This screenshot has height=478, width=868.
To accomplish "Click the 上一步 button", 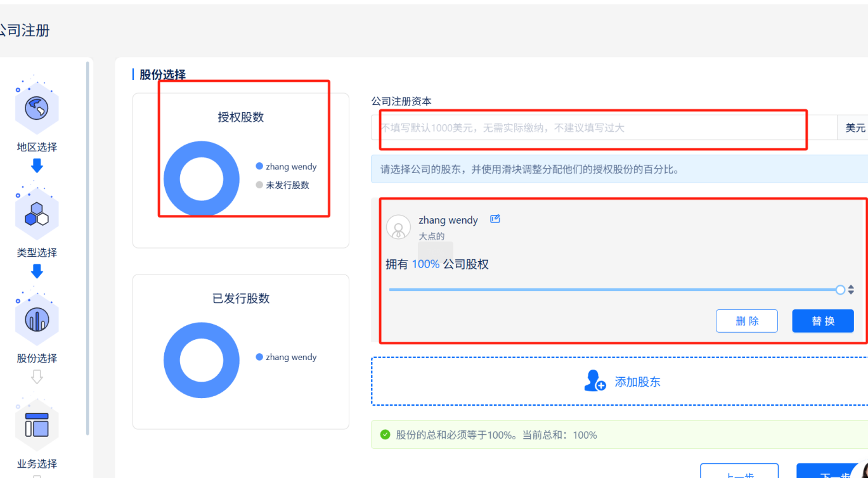I will (739, 472).
